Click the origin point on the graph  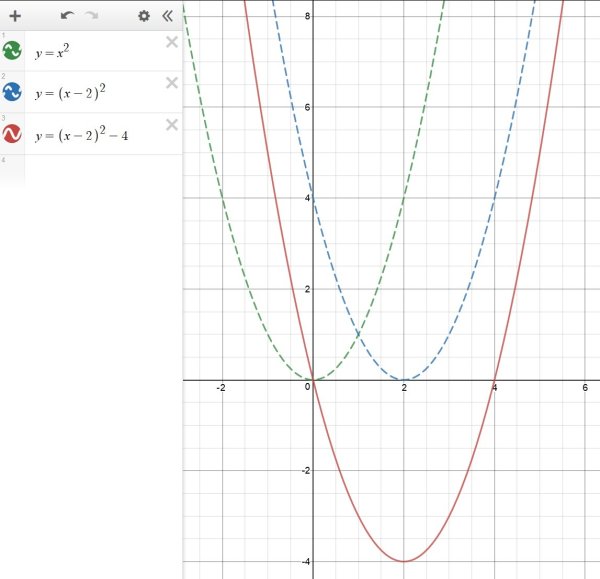pos(313,380)
